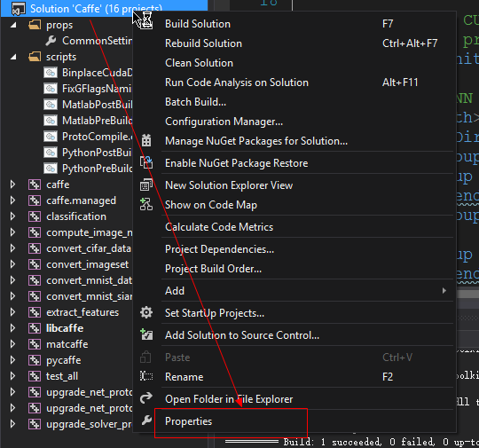Image resolution: width=479 pixels, height=448 pixels.
Task: Click the Add Solution to Source Control icon
Action: coord(146,334)
